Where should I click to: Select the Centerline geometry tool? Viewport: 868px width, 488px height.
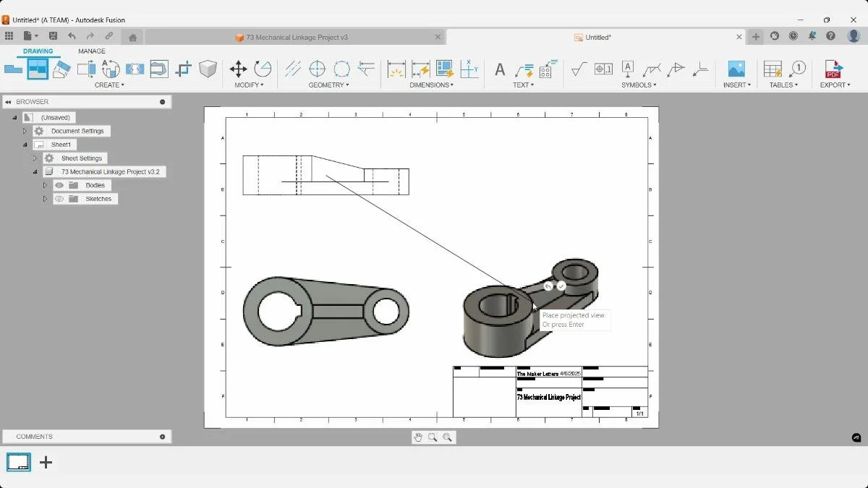coord(293,69)
